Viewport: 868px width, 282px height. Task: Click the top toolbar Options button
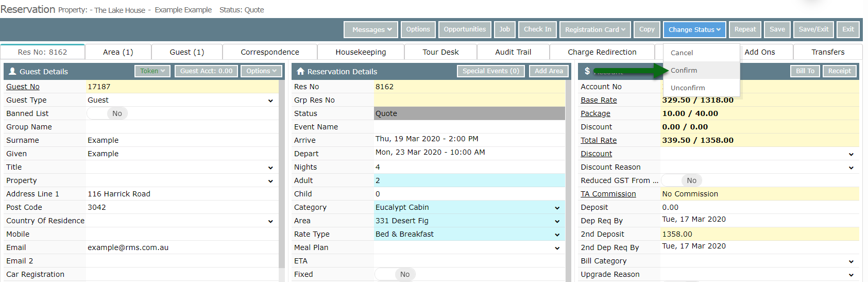coord(418,29)
